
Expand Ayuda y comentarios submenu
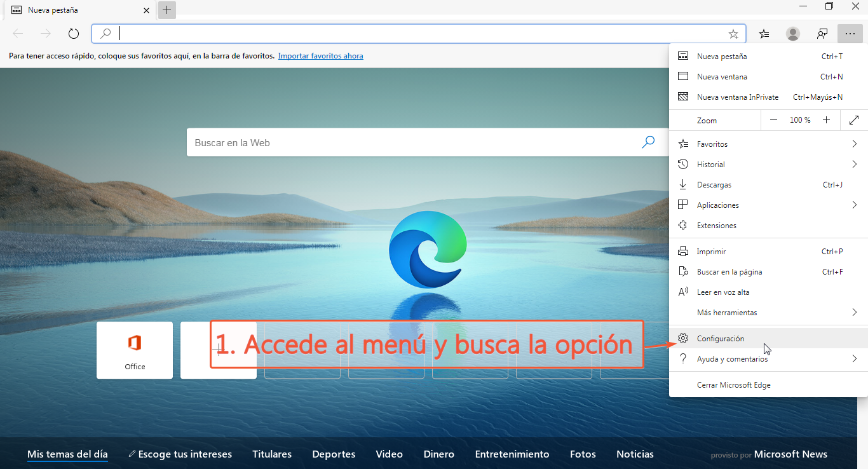(x=768, y=359)
